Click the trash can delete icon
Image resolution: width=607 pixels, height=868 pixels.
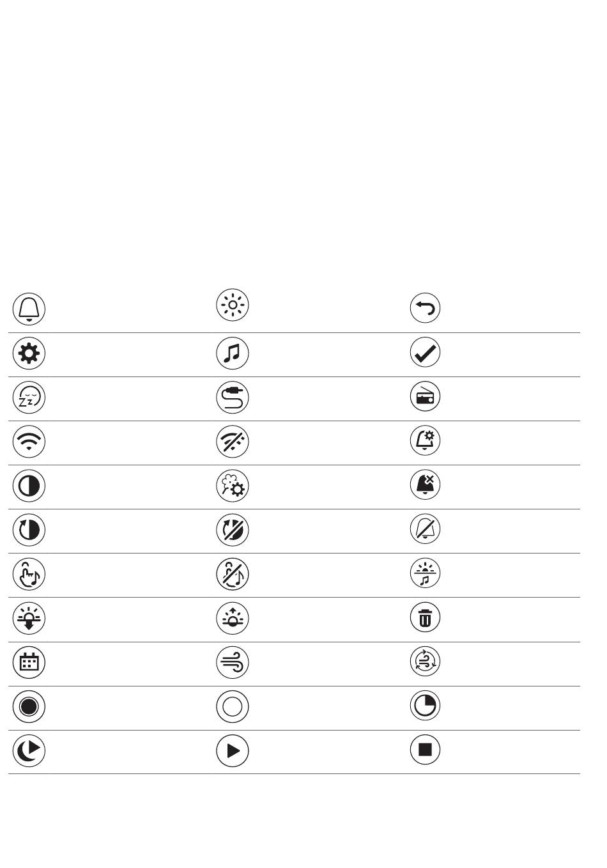pos(425,617)
